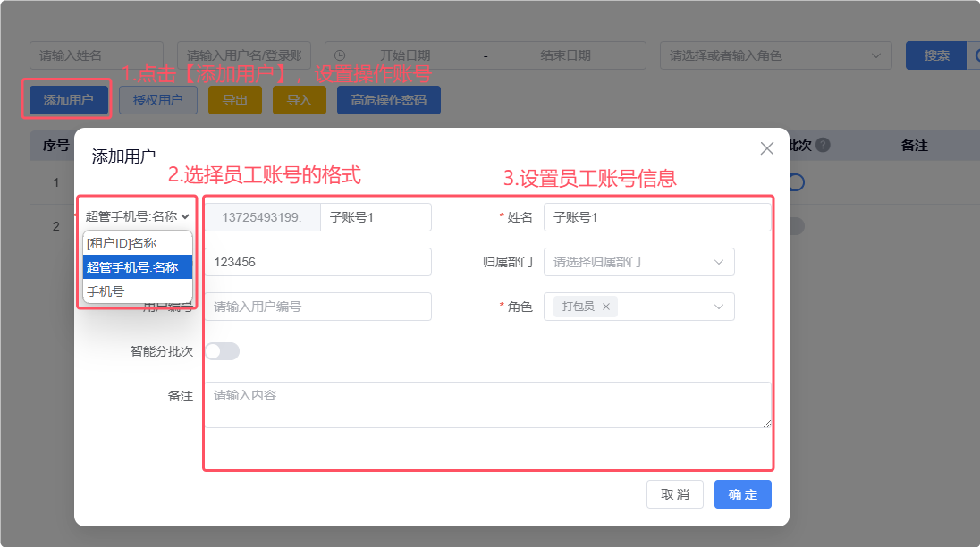The height and width of the screenshot is (547, 980).
Task: Click the 高危操作密码 button
Action: [x=388, y=100]
